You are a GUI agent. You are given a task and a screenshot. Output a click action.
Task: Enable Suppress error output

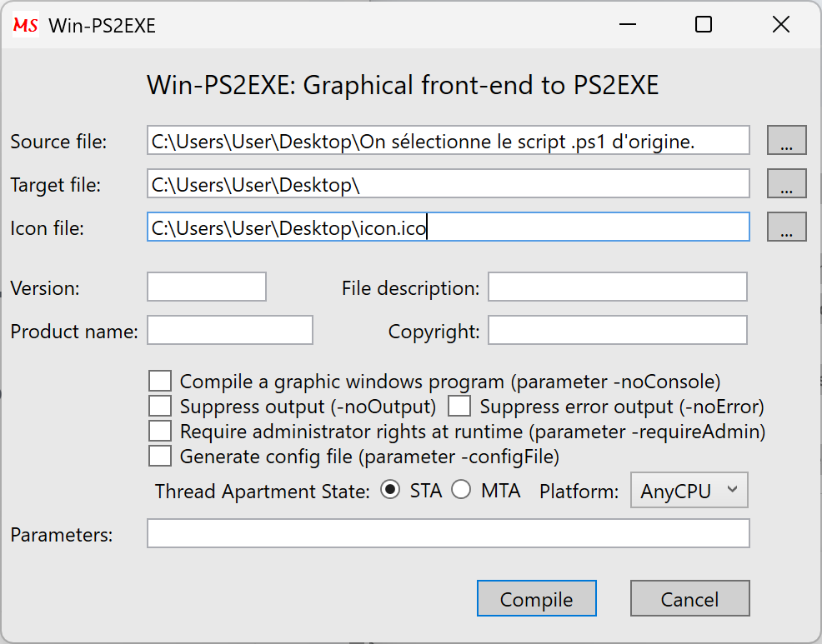459,406
